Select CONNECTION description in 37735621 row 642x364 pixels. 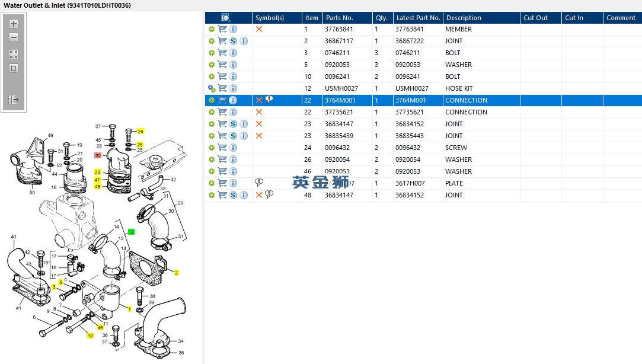tap(467, 112)
